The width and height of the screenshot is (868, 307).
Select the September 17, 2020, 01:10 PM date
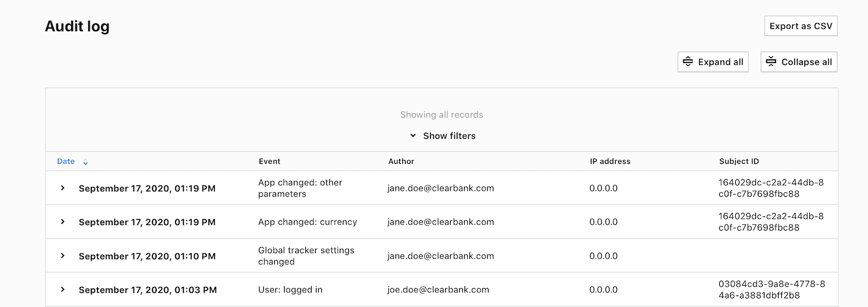[x=148, y=256]
